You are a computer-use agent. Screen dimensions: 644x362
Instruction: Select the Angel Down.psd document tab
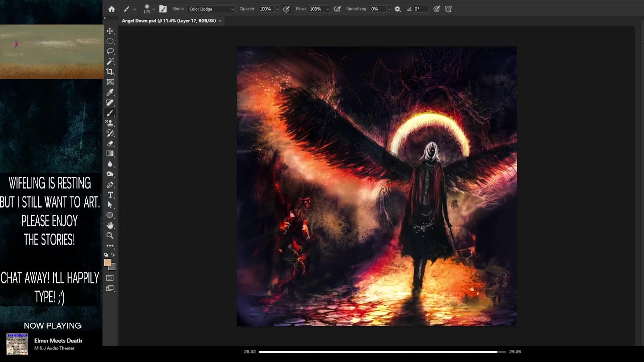coord(169,21)
